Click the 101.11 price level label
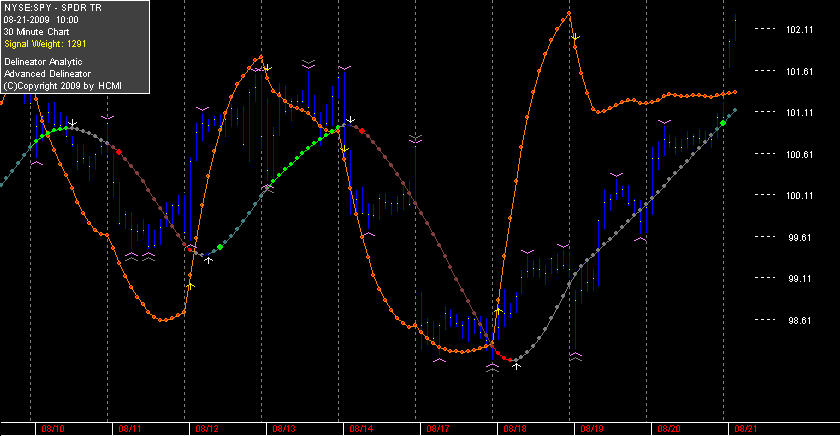Viewport: 840px width, 436px height. [x=799, y=112]
